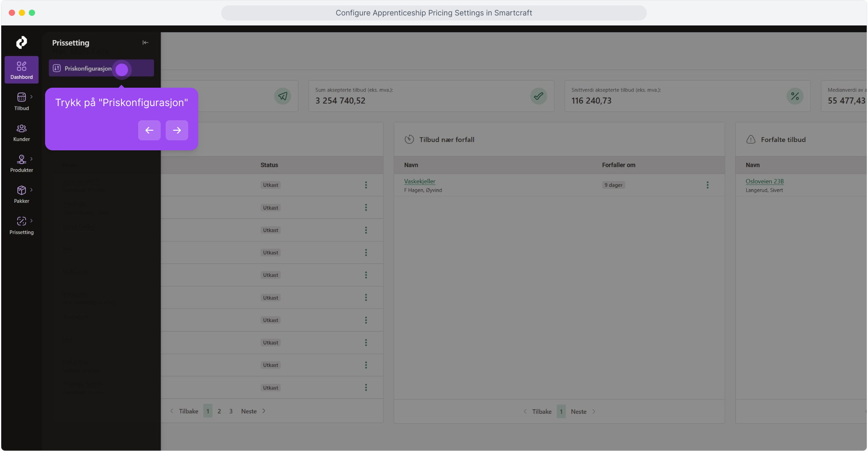This screenshot has height=451, width=868.
Task: Click the Prissetting panel heading
Action: (71, 43)
